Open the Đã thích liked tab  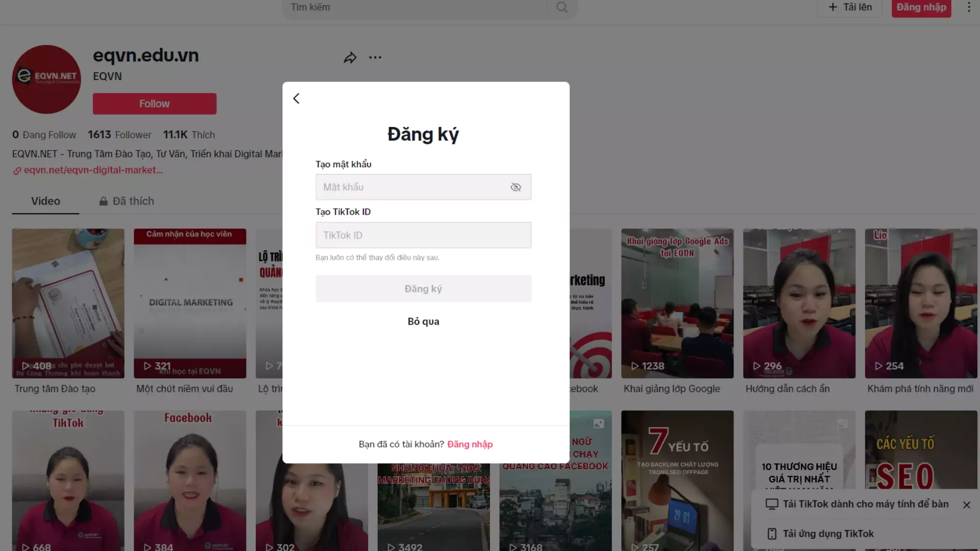[x=127, y=201]
